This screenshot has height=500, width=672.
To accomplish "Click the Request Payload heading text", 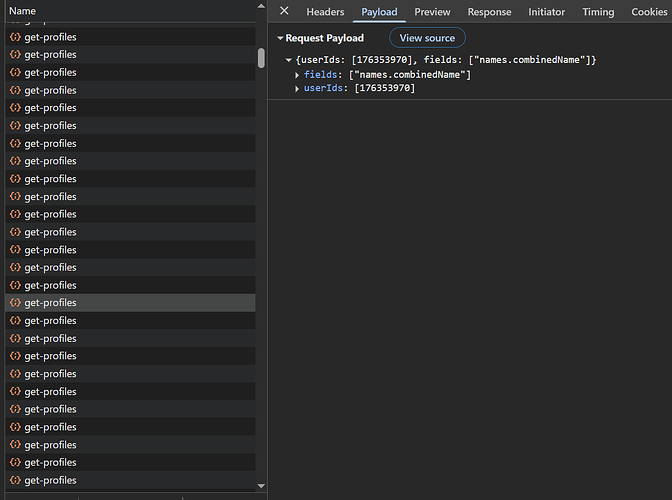I will (x=324, y=38).
